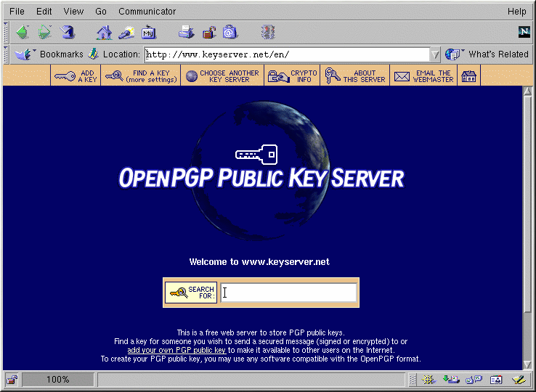
Task: Reload the current page
Action: [x=68, y=32]
